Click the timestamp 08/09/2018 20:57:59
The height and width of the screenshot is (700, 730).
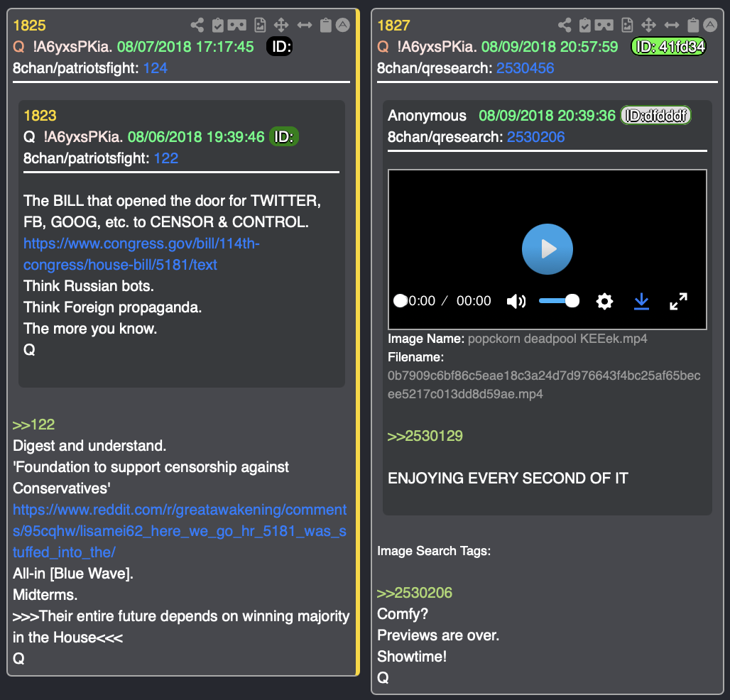point(550,47)
